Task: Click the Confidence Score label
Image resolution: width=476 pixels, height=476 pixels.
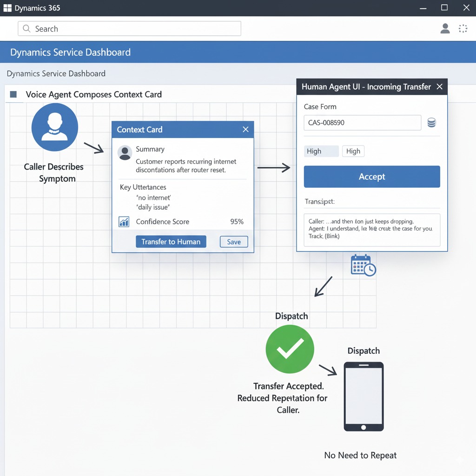Action: [x=162, y=222]
